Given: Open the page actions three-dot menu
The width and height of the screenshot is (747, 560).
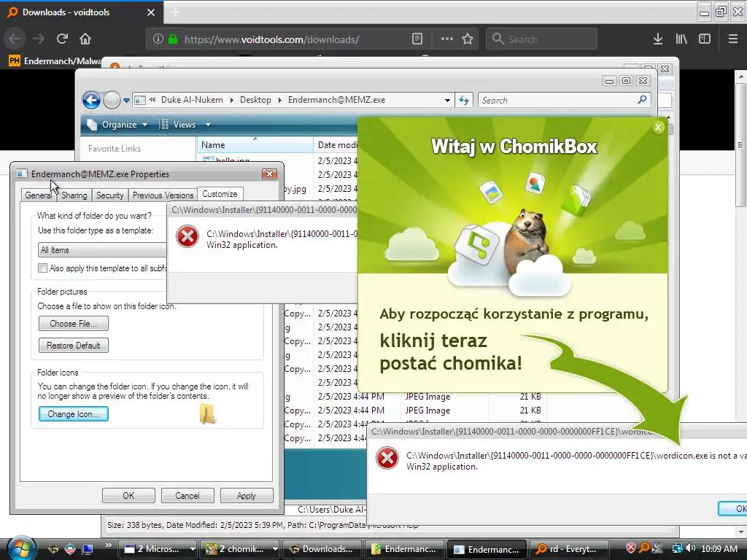Looking at the screenshot, I should (x=447, y=39).
